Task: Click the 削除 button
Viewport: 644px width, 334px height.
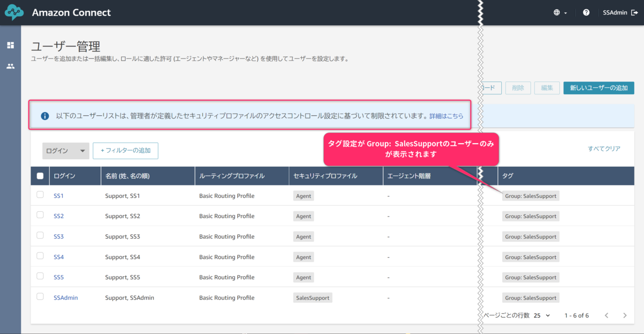Action: [518, 88]
